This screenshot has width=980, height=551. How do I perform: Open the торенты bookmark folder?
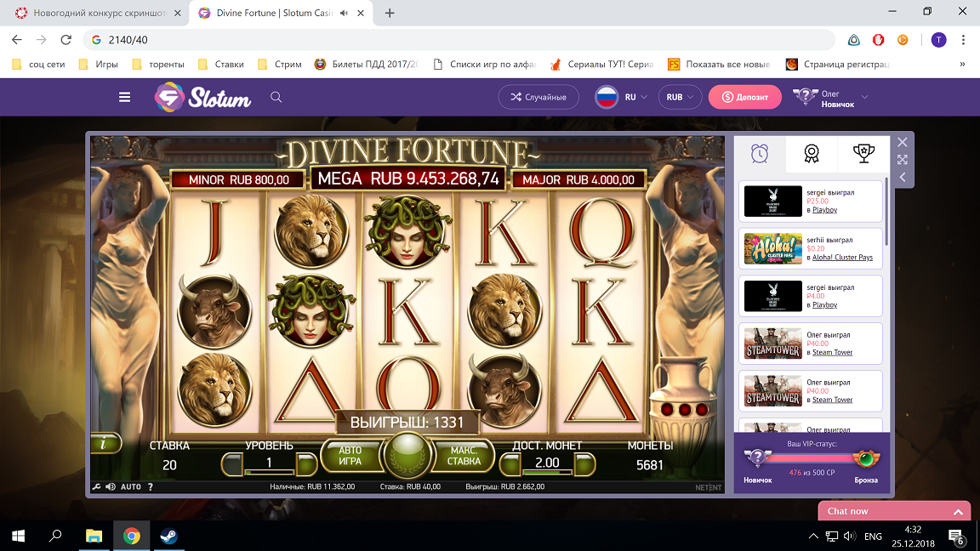pyautogui.click(x=158, y=65)
